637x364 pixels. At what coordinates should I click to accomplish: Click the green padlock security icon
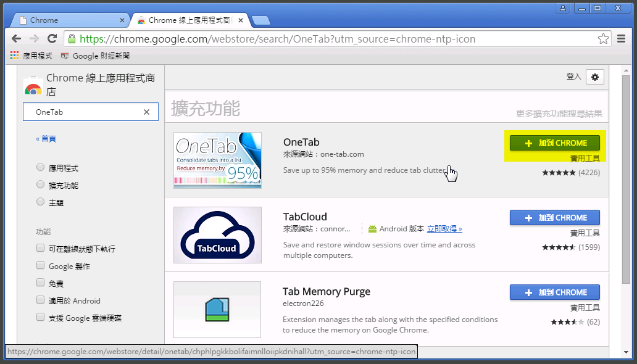pyautogui.click(x=72, y=39)
